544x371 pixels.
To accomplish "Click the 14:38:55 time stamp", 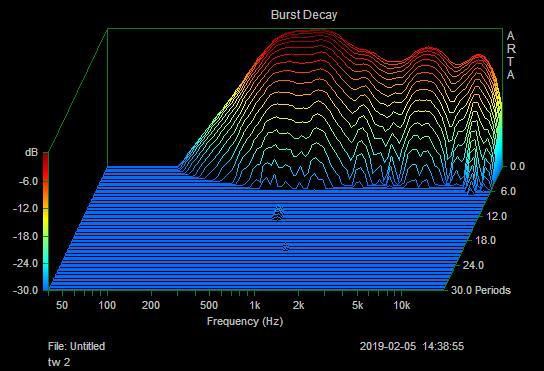I will click(x=443, y=346).
